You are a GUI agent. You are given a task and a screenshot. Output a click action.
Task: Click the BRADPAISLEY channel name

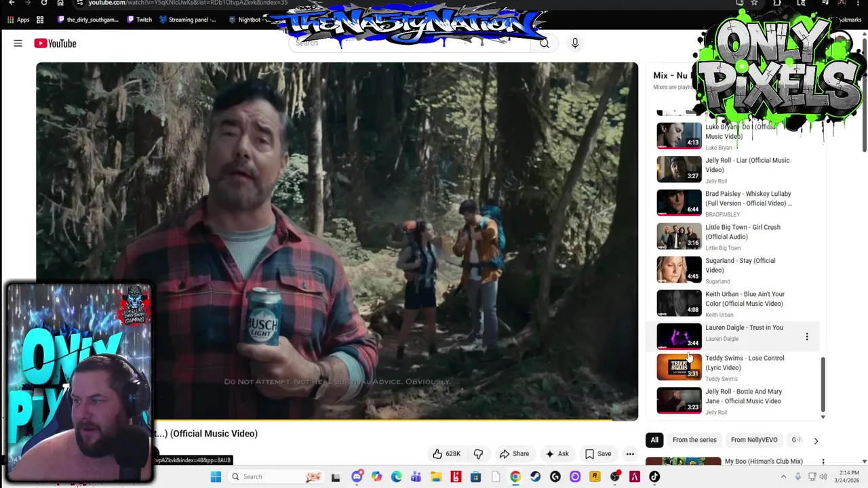coord(722,214)
